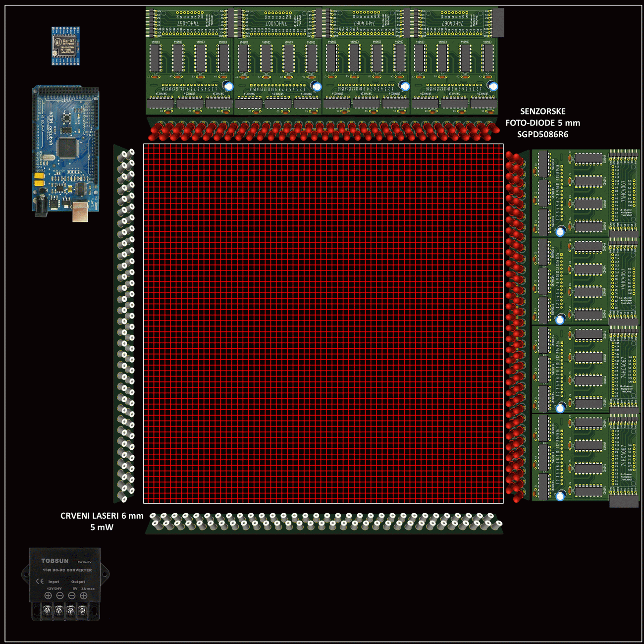Select the TOBSUN DC-DC converter
Viewport: 644px width, 644px height.
(65, 584)
